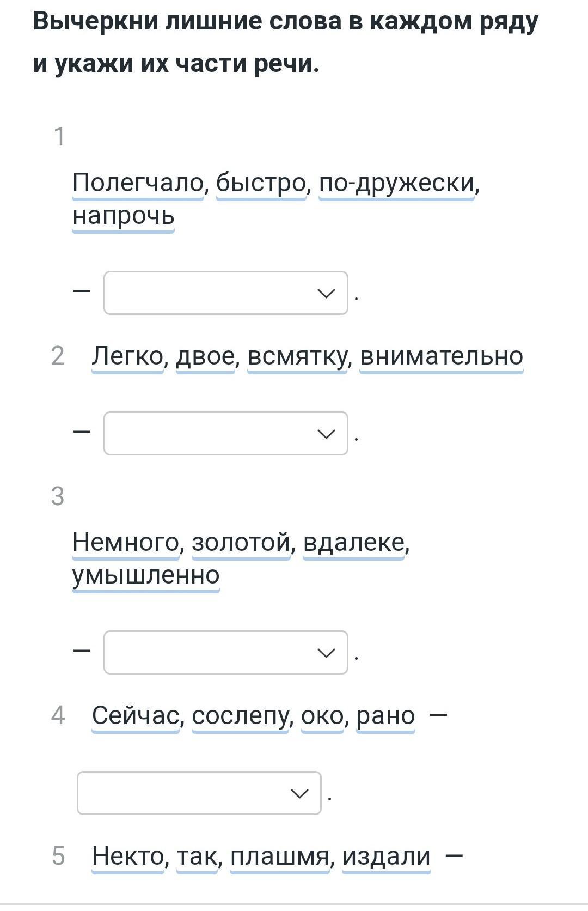Cross out the word быстро
This screenshot has height=911, width=588.
pos(261,183)
